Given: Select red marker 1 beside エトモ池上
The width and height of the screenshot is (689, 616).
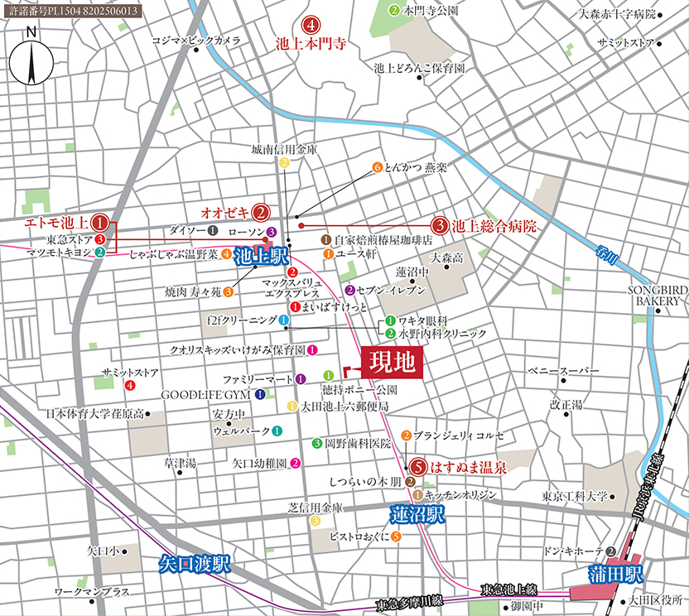Looking at the screenshot, I should [x=100, y=223].
